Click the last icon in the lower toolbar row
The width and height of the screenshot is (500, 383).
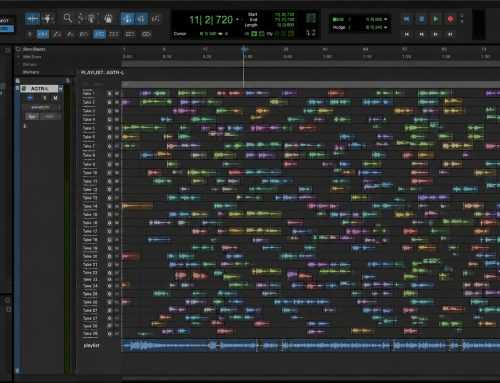tap(146, 34)
